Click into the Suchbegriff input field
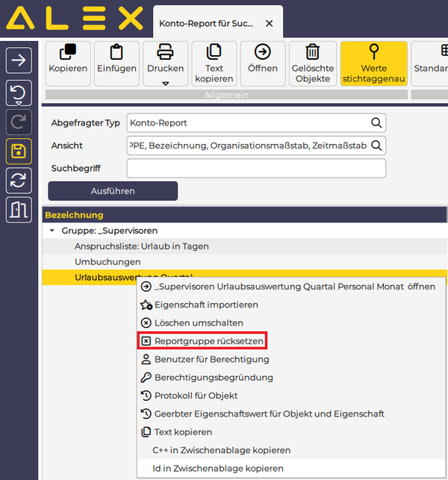Viewport: 448px width, 480px height. [x=255, y=168]
